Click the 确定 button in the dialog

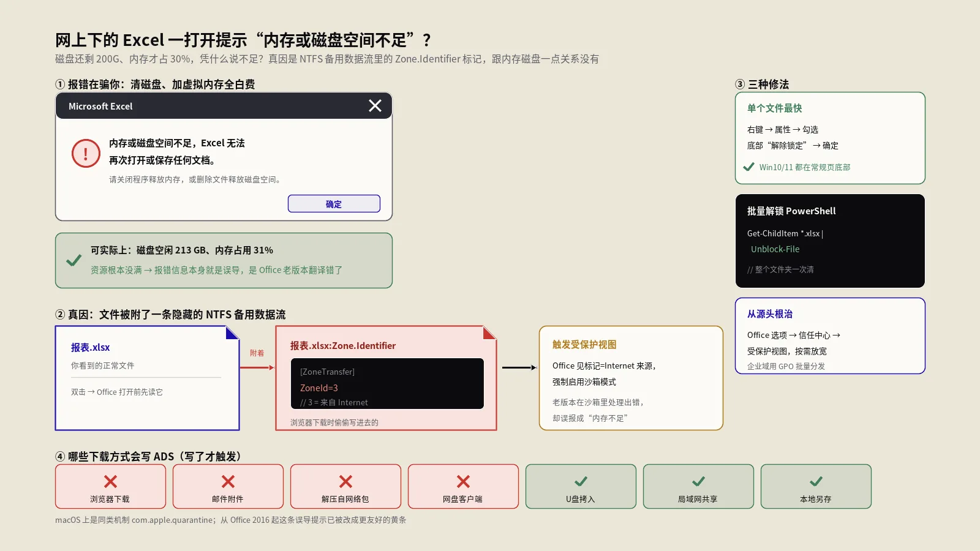point(334,204)
